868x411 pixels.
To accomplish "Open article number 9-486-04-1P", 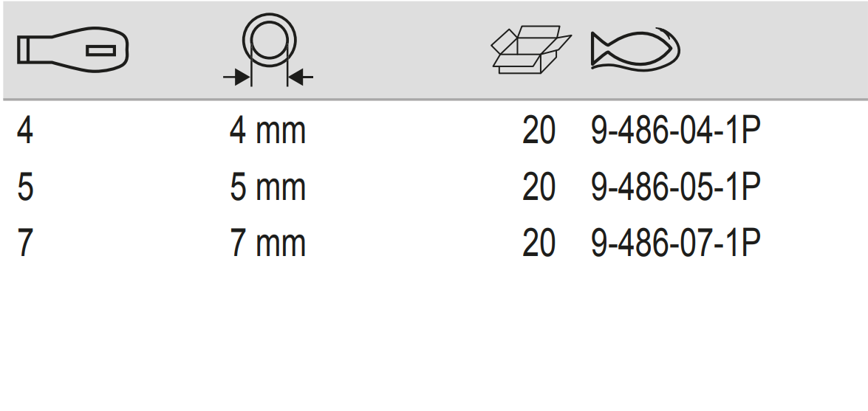I will [x=675, y=132].
